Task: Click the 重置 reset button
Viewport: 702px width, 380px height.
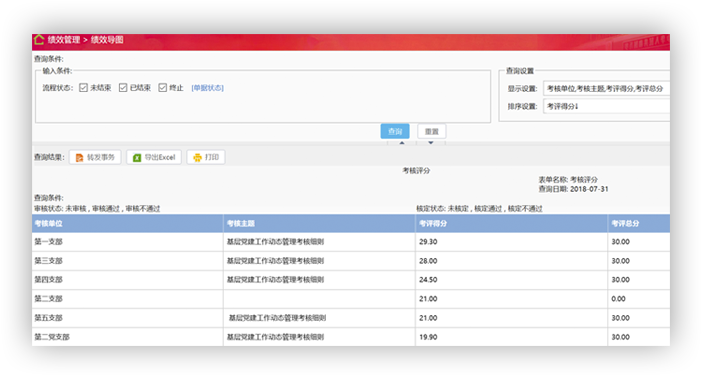Action: click(432, 131)
